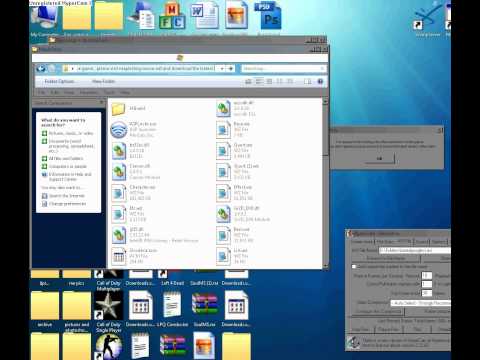Screen dimensions: 480x360
Task: Open Call of Duty Single Player shortcut
Action: coord(108,313)
